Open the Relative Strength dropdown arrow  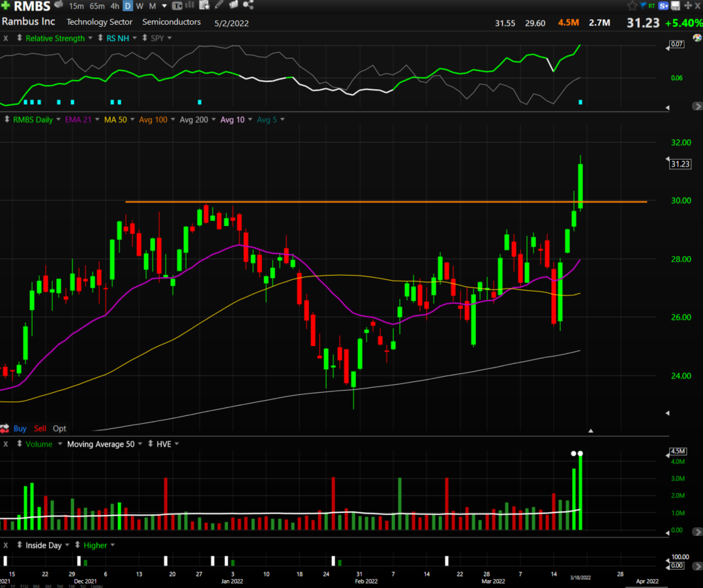90,38
